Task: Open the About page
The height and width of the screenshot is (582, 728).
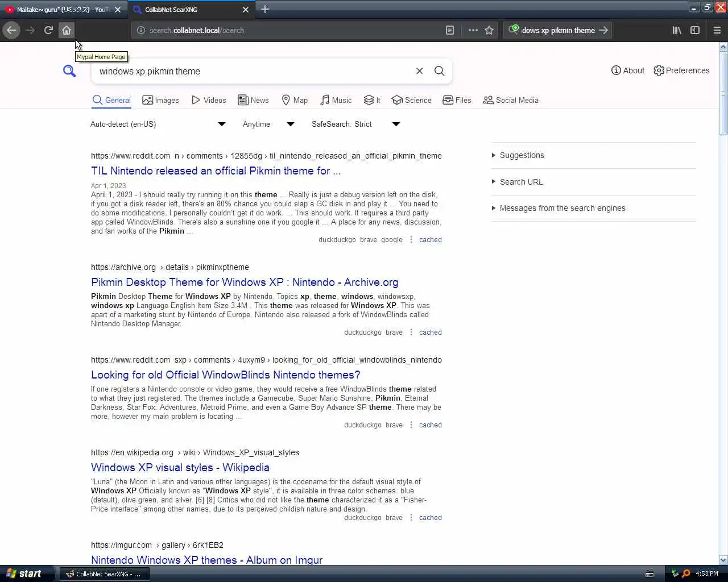Action: 628,70
